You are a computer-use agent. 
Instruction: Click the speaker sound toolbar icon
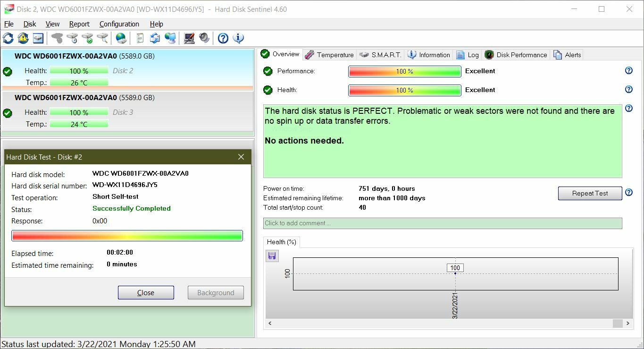click(x=204, y=38)
